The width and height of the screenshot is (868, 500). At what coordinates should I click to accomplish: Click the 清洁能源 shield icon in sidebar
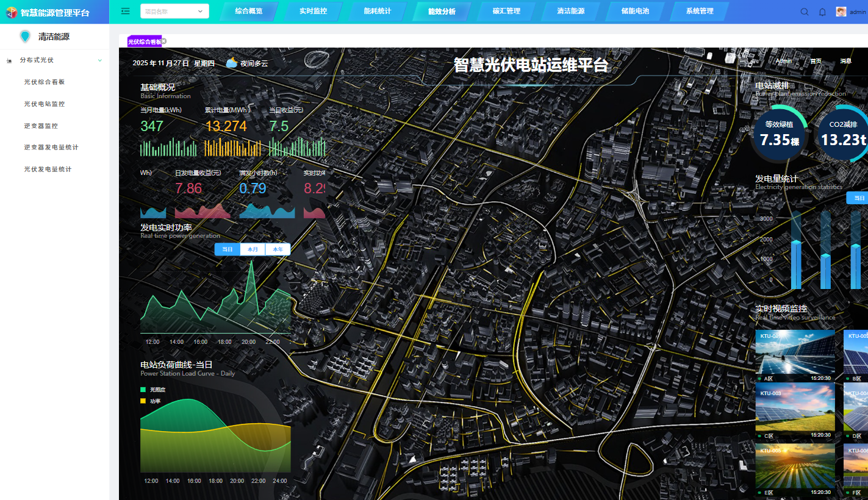[25, 37]
